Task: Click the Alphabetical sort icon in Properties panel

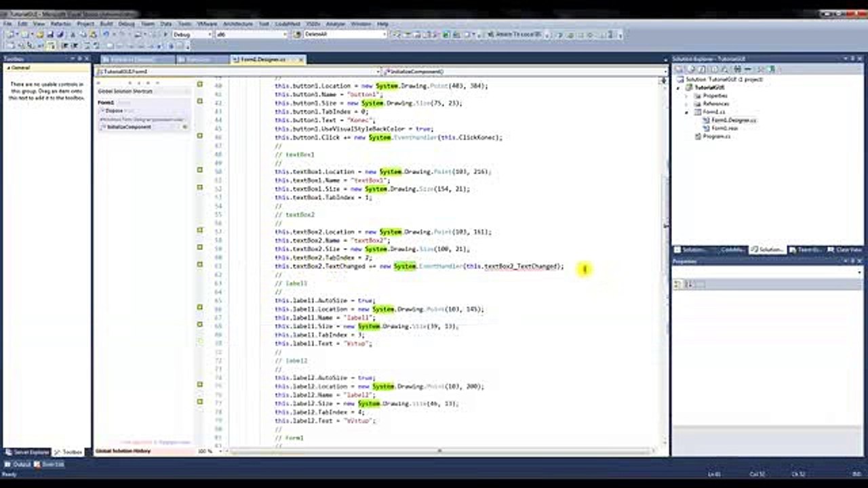Action: tap(688, 285)
